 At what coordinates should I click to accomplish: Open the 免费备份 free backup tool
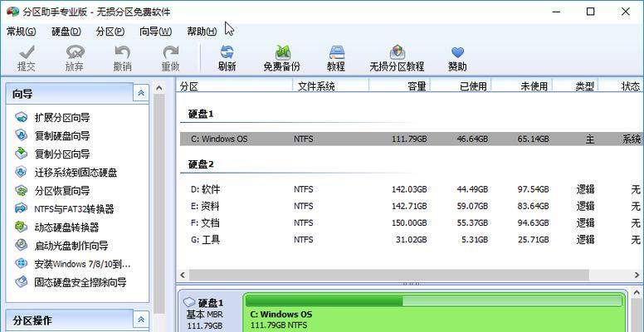tap(282, 52)
